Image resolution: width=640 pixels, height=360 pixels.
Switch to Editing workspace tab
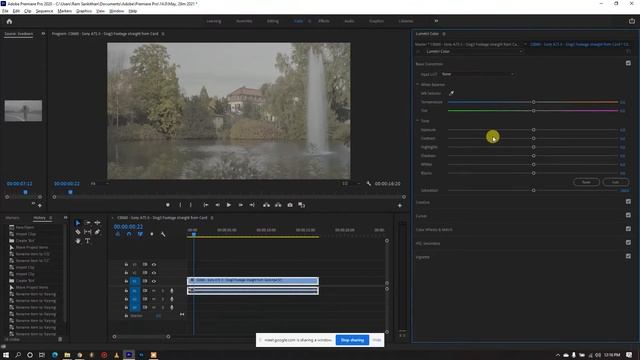[x=273, y=21]
